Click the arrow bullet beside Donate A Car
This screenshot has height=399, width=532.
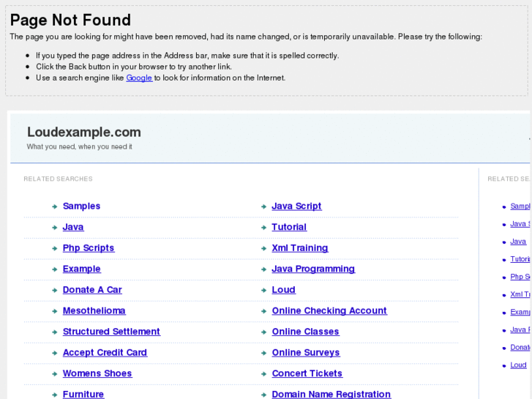(55, 291)
